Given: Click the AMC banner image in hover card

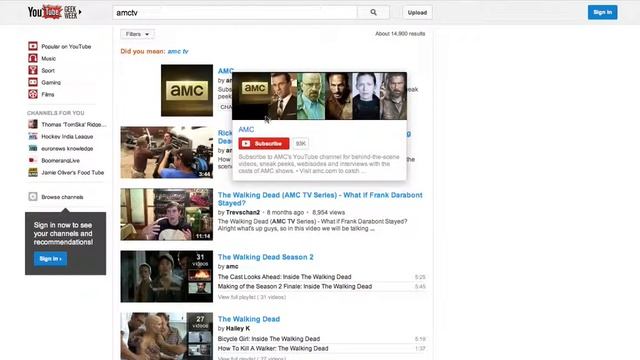Looking at the screenshot, I should (x=320, y=96).
